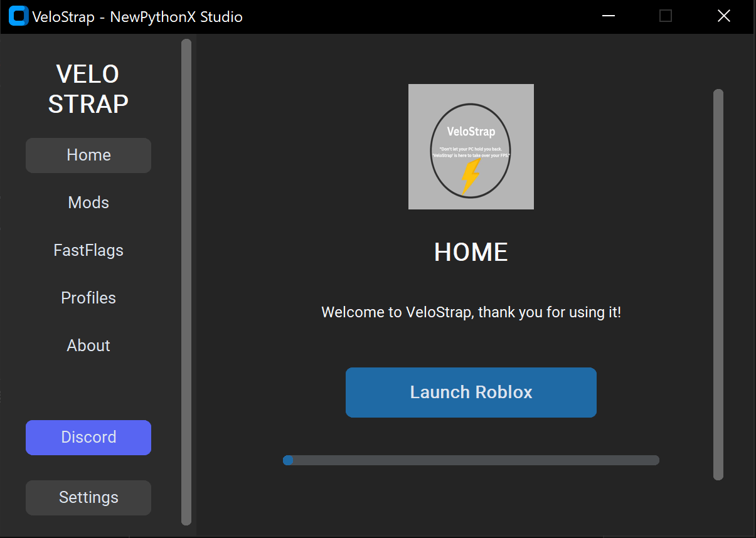756x538 pixels.
Task: Click the launch progress bar
Action: pyautogui.click(x=471, y=460)
